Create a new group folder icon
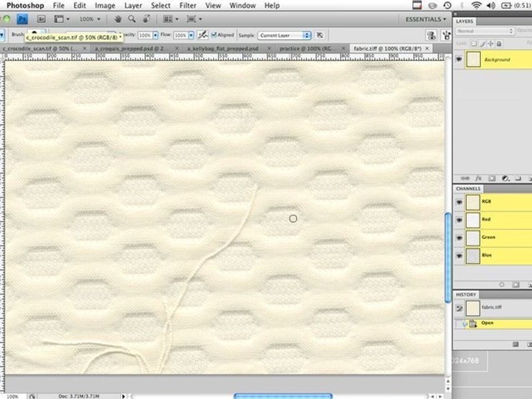The width and height of the screenshot is (532, 399). (518, 178)
